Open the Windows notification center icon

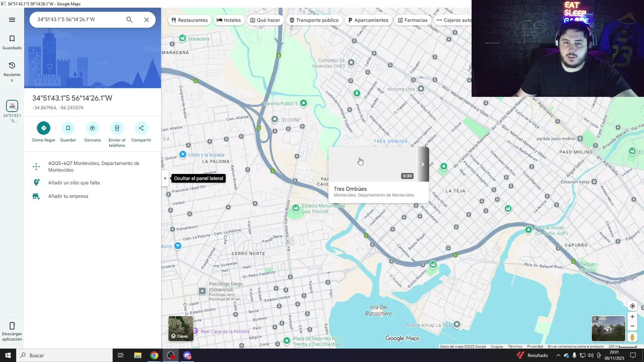pos(633,355)
